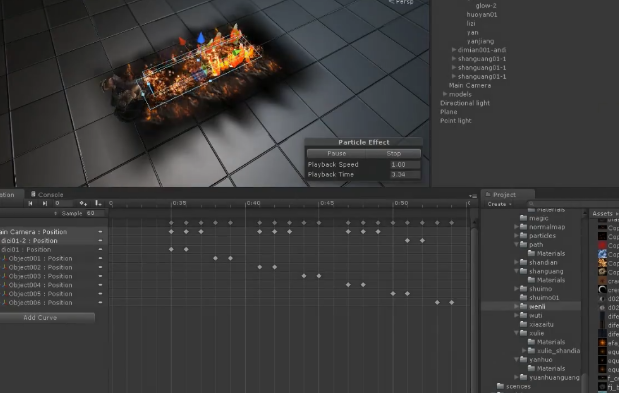Screen dimensions: 619x393
Task: Open the Create dropdown in Project panel
Action: click(x=499, y=204)
